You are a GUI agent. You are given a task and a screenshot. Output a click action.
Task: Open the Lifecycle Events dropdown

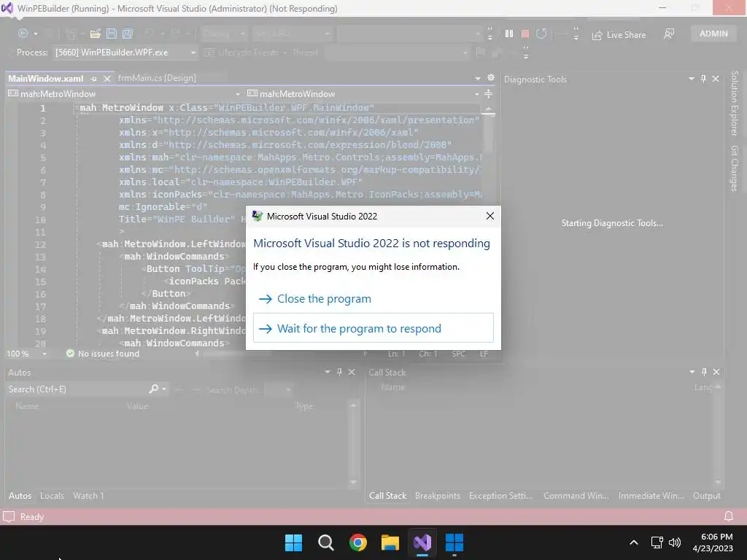246,52
